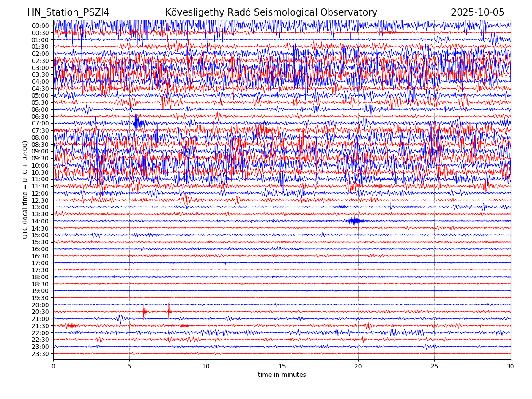Image resolution: width=532 pixels, height=399 pixels.
Task: Click the 0 tick on the minutes axis
Action: coord(53,366)
